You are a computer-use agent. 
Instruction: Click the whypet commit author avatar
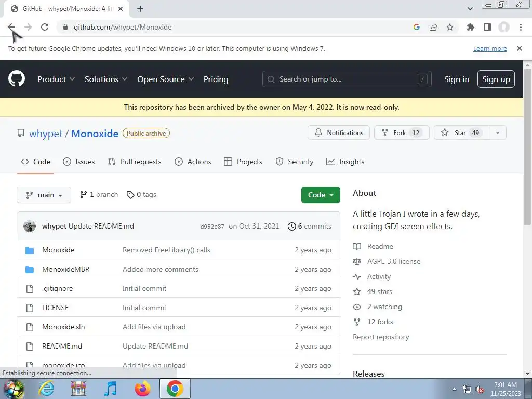click(x=30, y=226)
